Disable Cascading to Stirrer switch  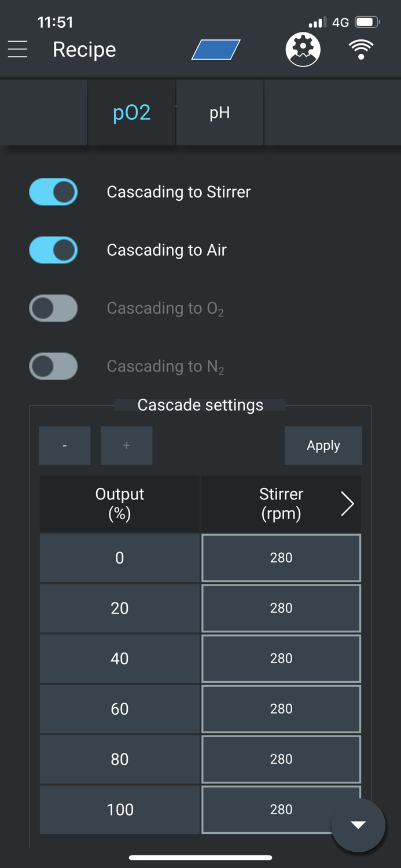coord(53,192)
